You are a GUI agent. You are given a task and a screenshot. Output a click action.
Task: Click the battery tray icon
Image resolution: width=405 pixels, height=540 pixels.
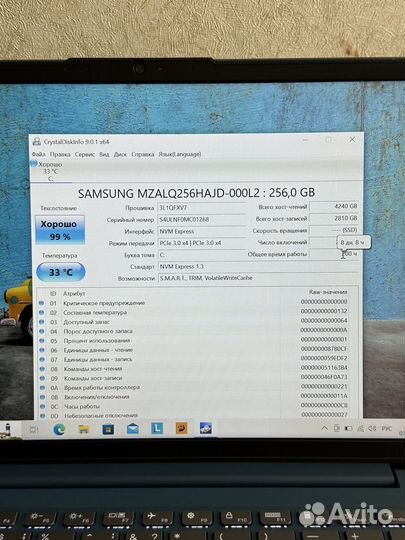pos(349,428)
